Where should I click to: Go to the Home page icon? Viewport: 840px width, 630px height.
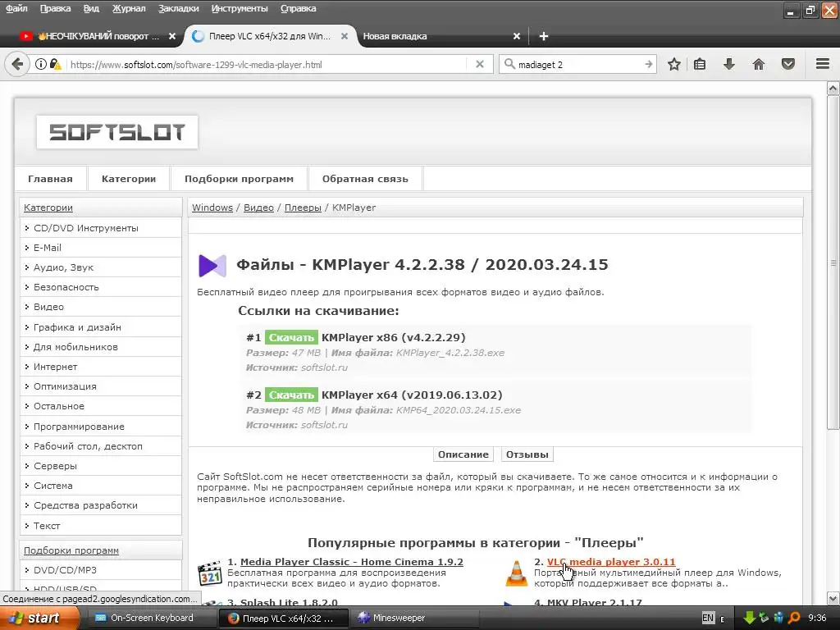[x=759, y=64]
